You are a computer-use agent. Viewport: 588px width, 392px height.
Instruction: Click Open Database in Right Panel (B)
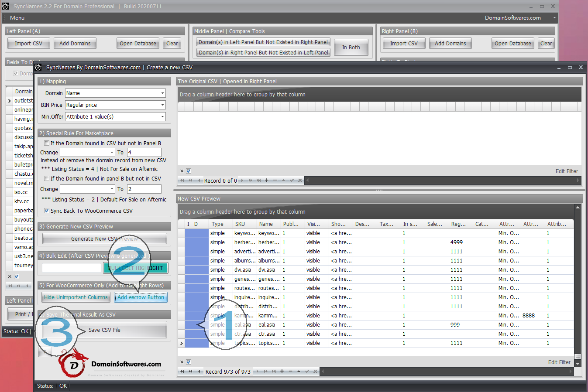[513, 43]
